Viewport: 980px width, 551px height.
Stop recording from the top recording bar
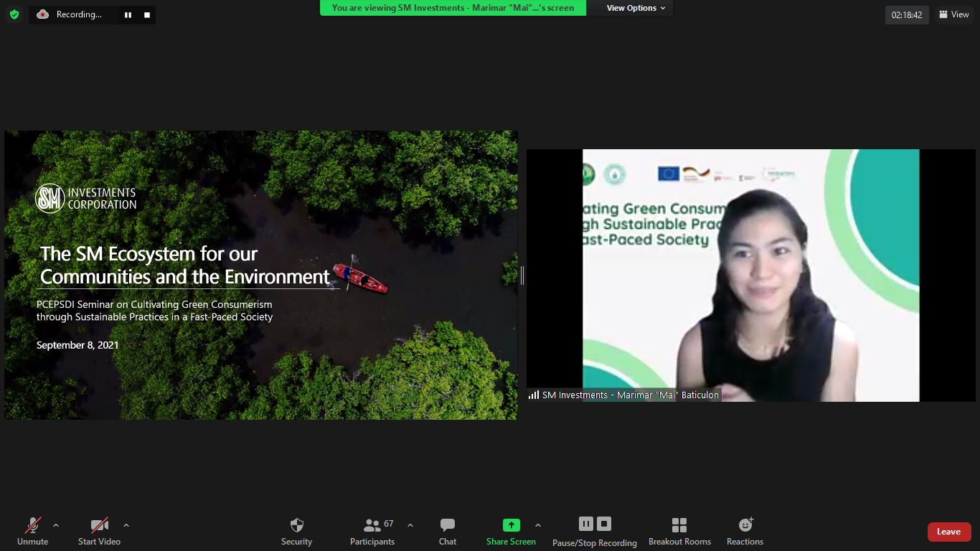147,14
